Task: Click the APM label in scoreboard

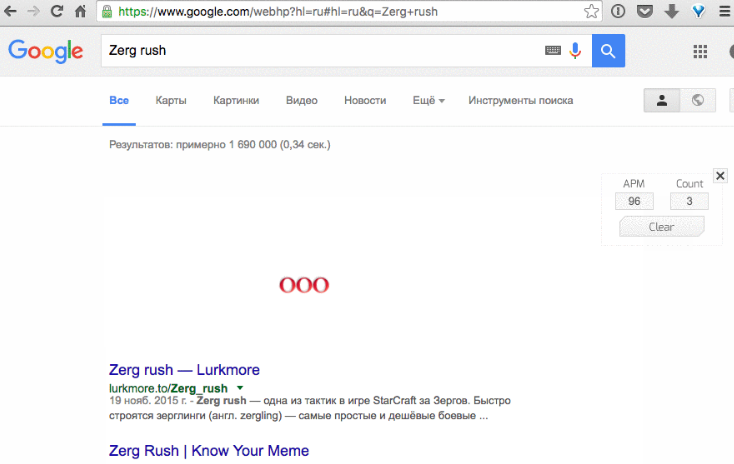Action: 634,184
